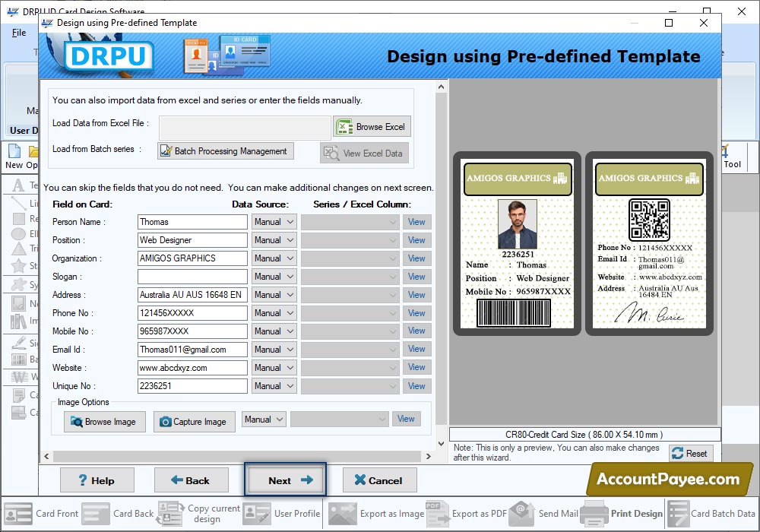Click the Browse Excel button
760x532 pixels.
pos(372,127)
